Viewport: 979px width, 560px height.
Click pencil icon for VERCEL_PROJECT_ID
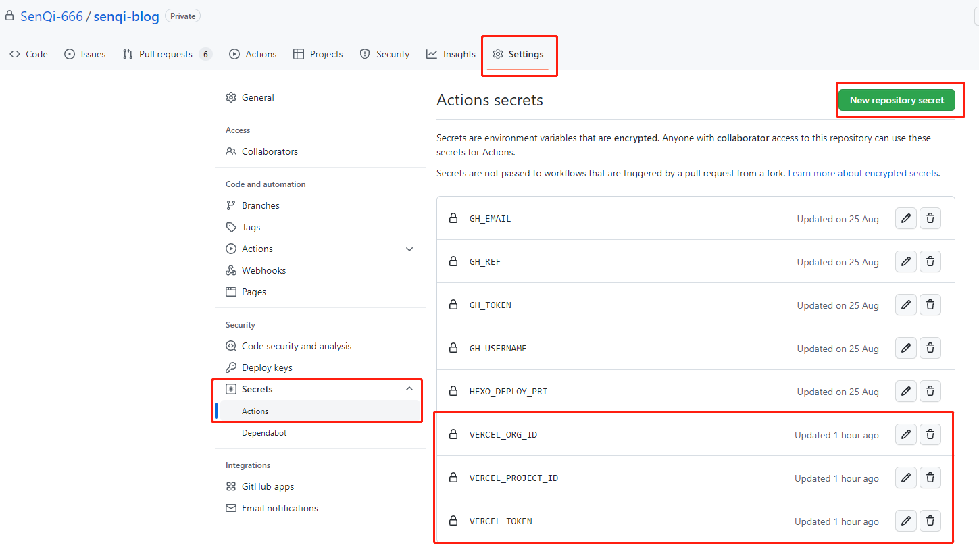(x=905, y=478)
